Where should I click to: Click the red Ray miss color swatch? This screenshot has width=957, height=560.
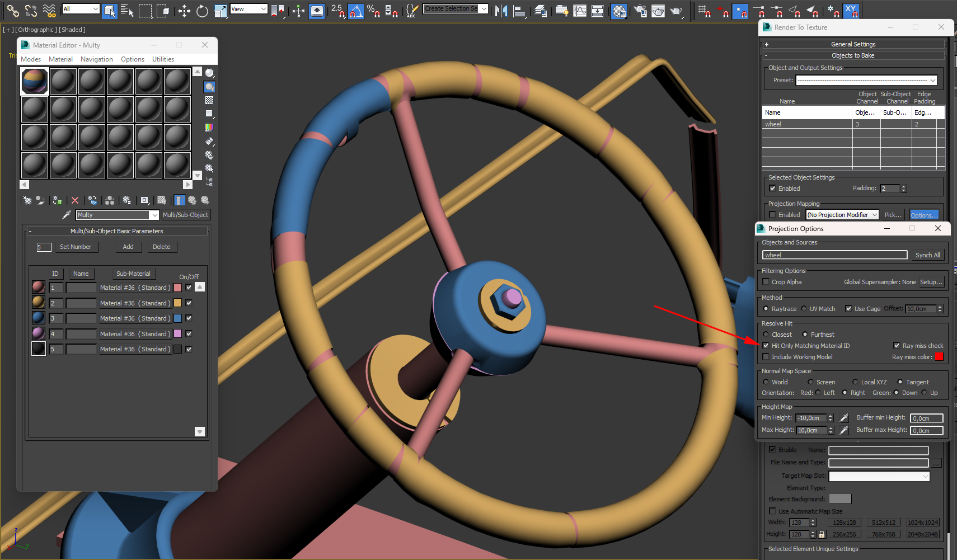click(939, 357)
